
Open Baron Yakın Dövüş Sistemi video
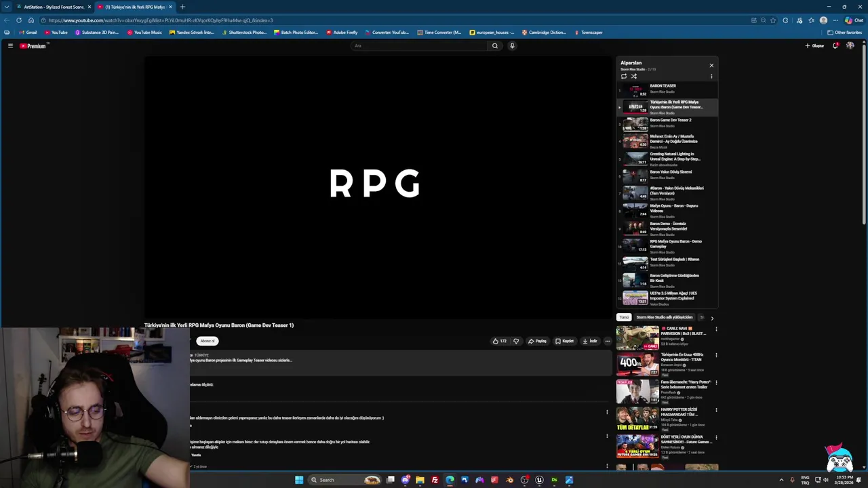pyautogui.click(x=667, y=176)
